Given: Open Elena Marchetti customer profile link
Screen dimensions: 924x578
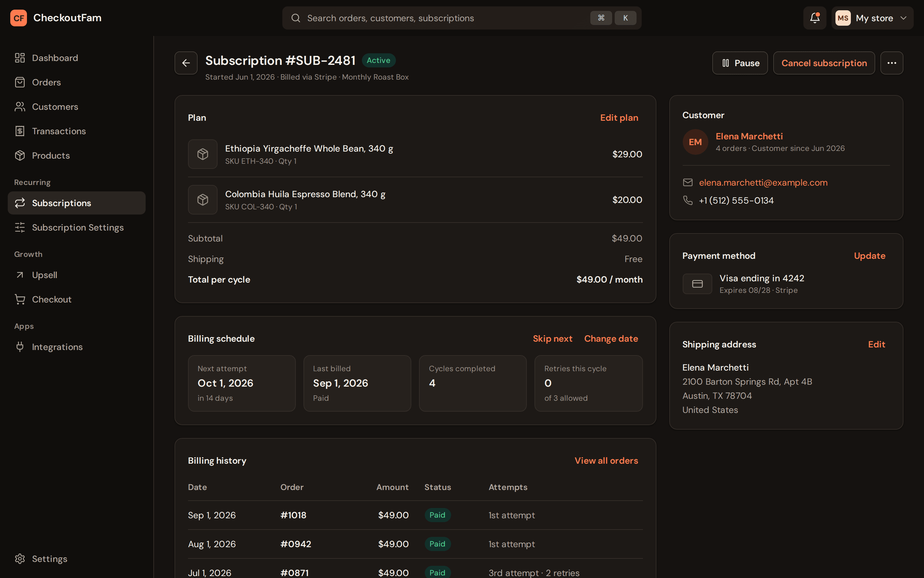Looking at the screenshot, I should point(749,136).
